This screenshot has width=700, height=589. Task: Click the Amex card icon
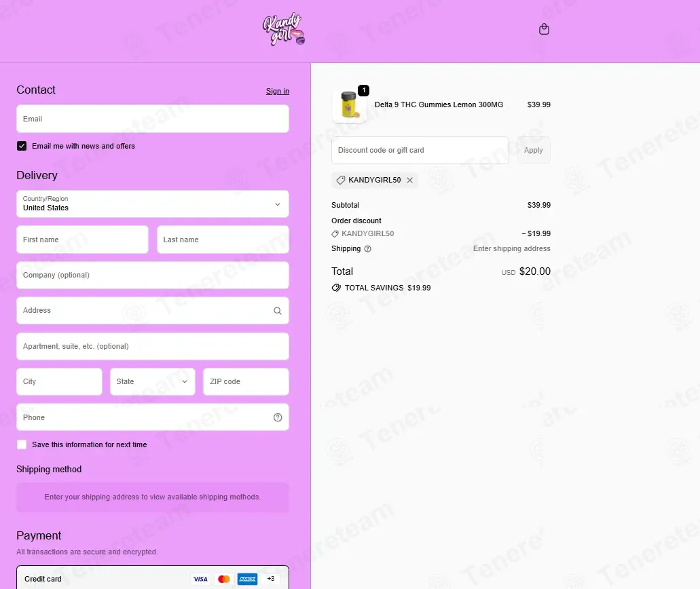click(247, 579)
